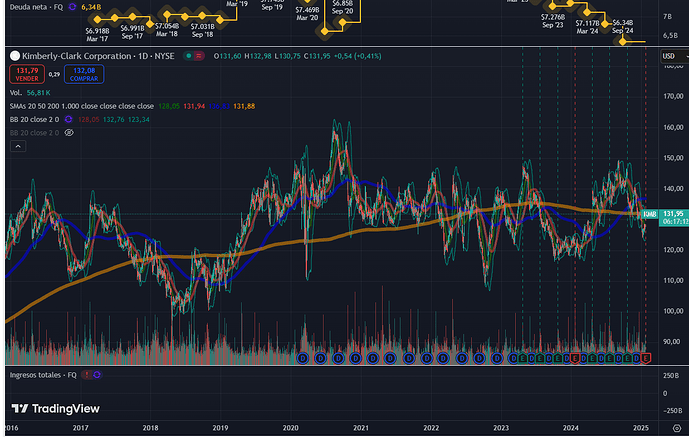Select the Deuda neta · FQ legend

tap(36, 7)
